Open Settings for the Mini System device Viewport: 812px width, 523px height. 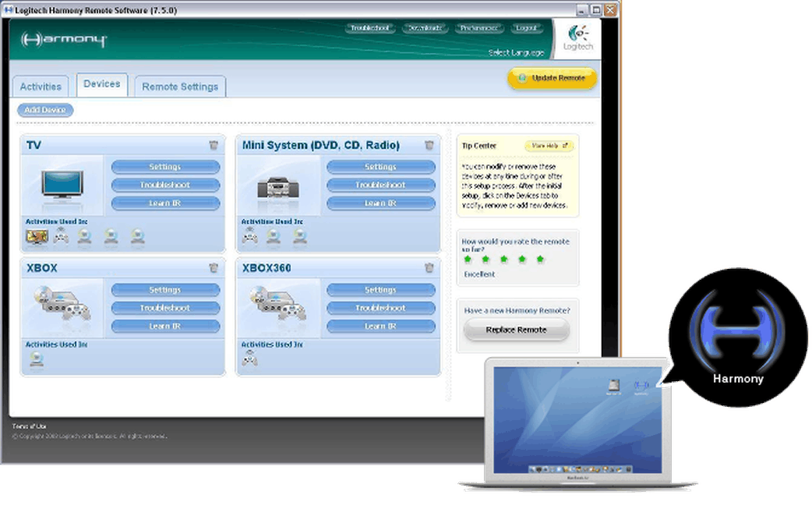[380, 167]
